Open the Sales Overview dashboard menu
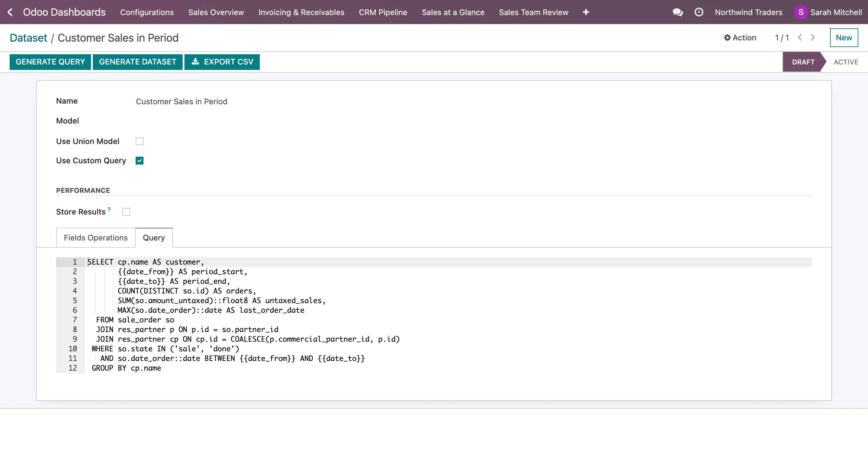868x458 pixels. [216, 12]
